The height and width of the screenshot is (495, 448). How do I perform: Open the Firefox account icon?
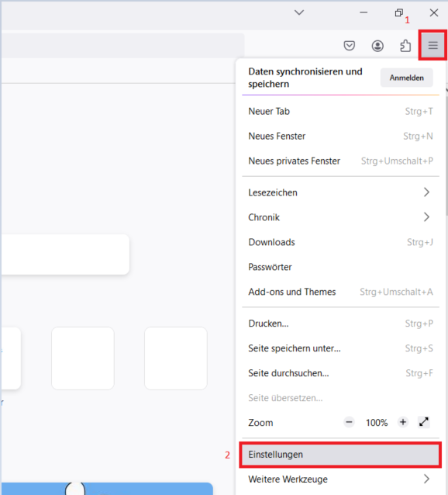(377, 46)
